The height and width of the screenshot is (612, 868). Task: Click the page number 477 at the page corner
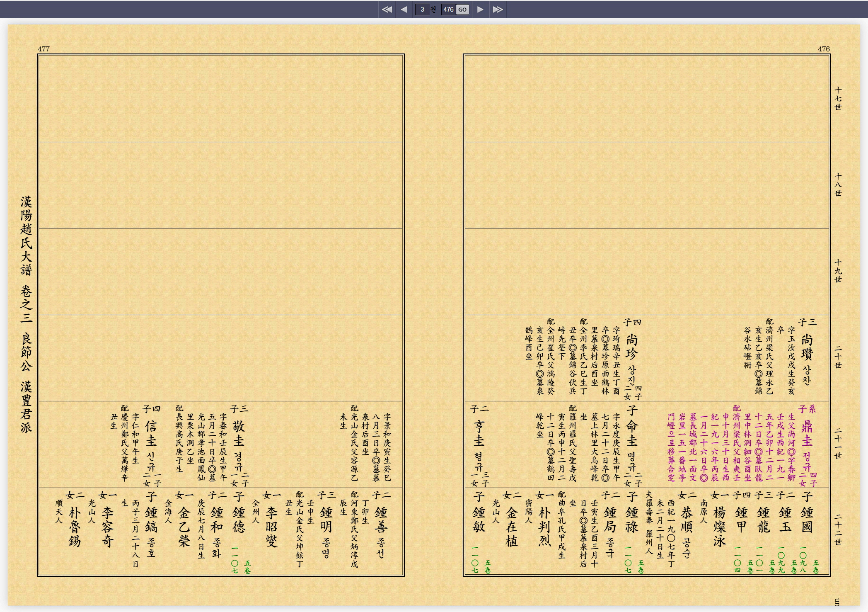(44, 49)
